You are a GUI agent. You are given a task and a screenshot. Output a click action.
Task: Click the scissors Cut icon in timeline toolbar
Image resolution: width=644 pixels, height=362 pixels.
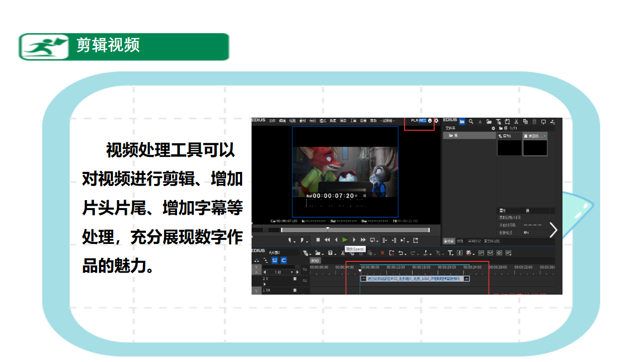click(343, 253)
